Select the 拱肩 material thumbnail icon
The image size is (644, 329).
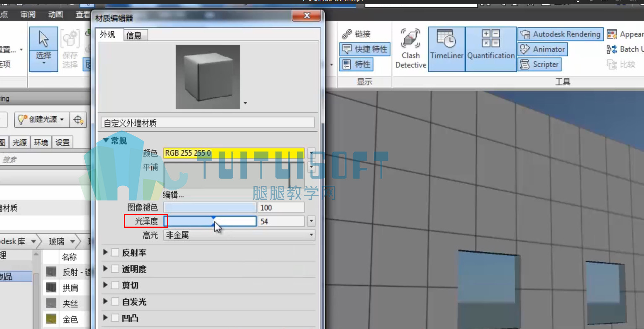pyautogui.click(x=51, y=287)
